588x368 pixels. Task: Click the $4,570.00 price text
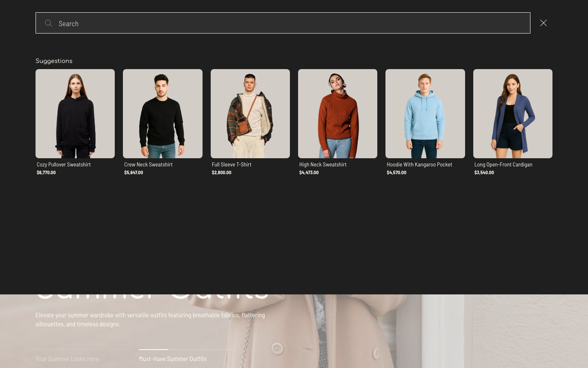pos(396,173)
